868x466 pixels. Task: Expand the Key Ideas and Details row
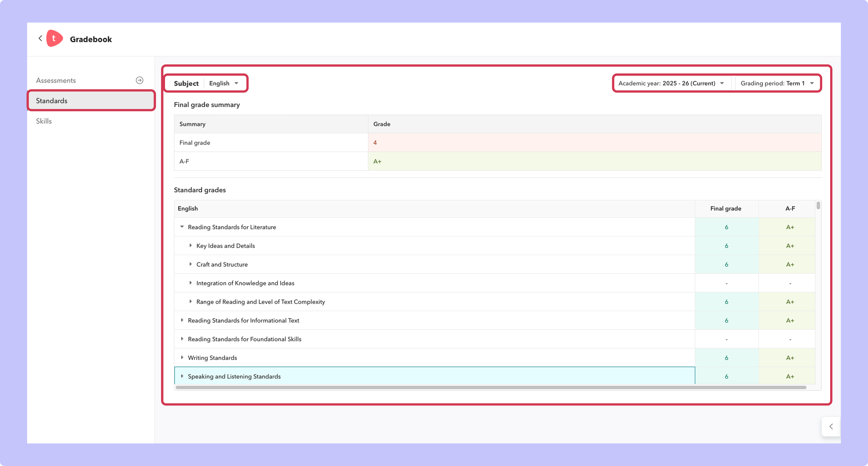pos(190,245)
